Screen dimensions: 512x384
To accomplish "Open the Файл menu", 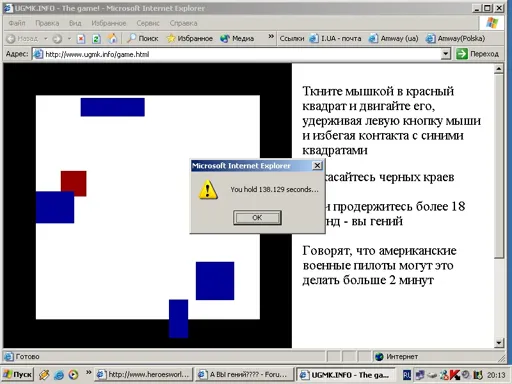I will click(x=17, y=23).
